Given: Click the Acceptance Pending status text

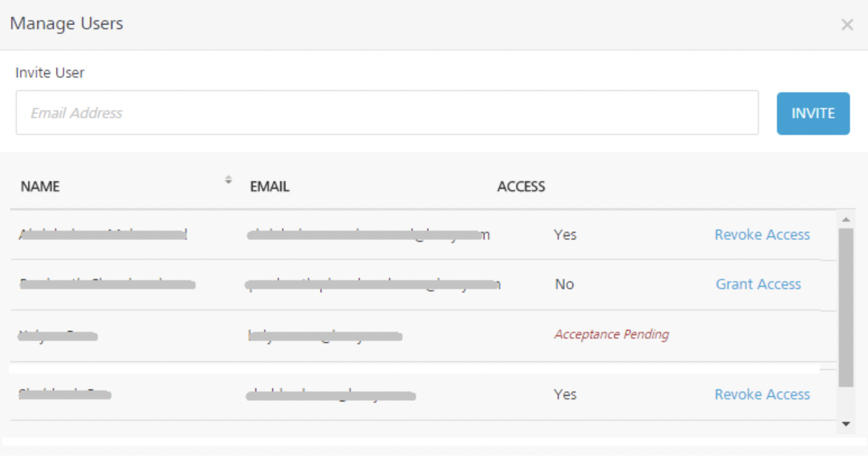Looking at the screenshot, I should click(612, 334).
